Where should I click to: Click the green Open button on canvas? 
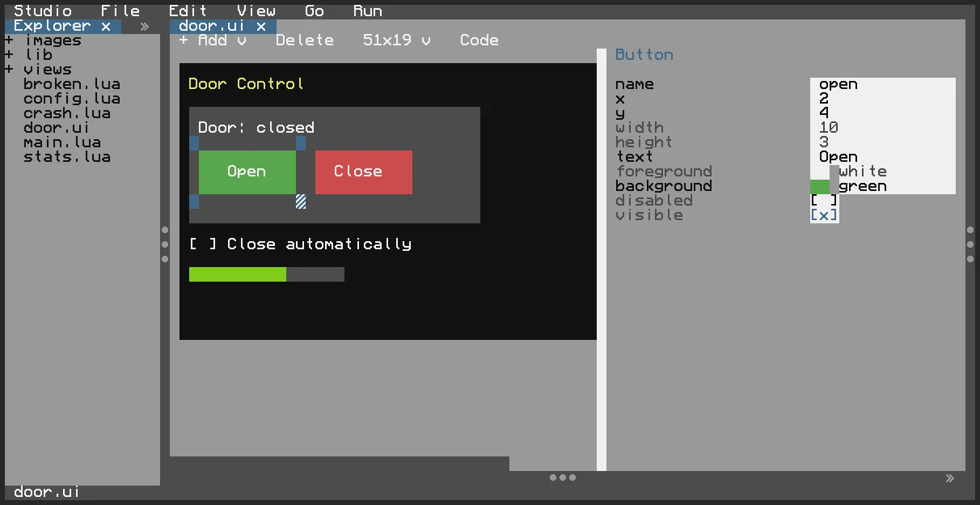(247, 172)
